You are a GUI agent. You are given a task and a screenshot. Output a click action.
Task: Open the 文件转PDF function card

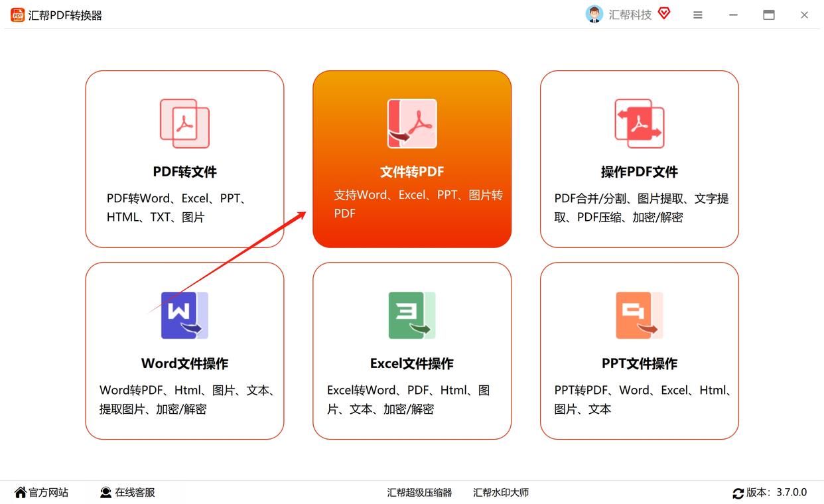(x=412, y=159)
